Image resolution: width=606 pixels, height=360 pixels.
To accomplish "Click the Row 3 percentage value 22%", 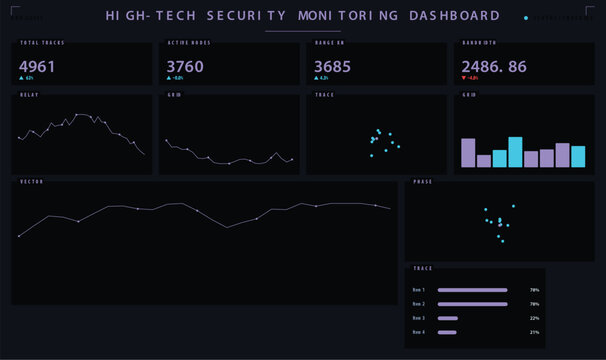I will 535,318.
